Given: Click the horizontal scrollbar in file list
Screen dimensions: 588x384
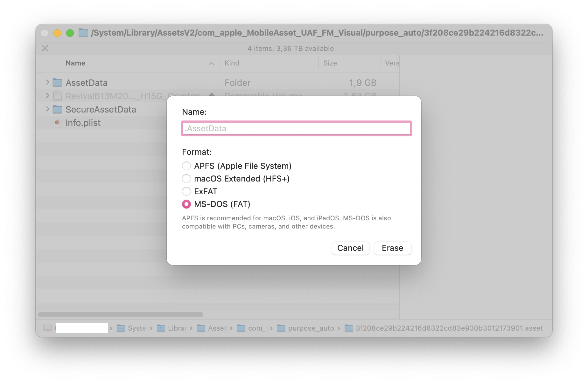Looking at the screenshot, I should pyautogui.click(x=120, y=315).
